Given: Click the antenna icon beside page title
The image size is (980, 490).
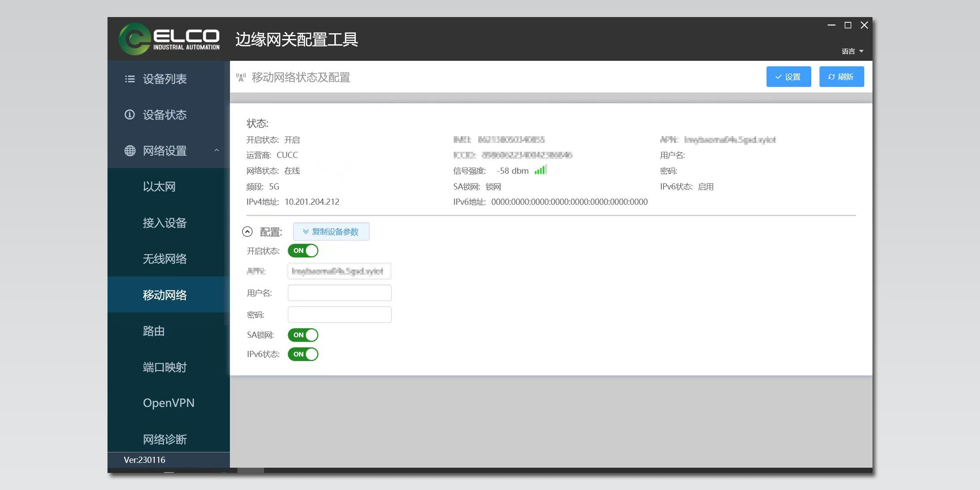Looking at the screenshot, I should tap(241, 78).
